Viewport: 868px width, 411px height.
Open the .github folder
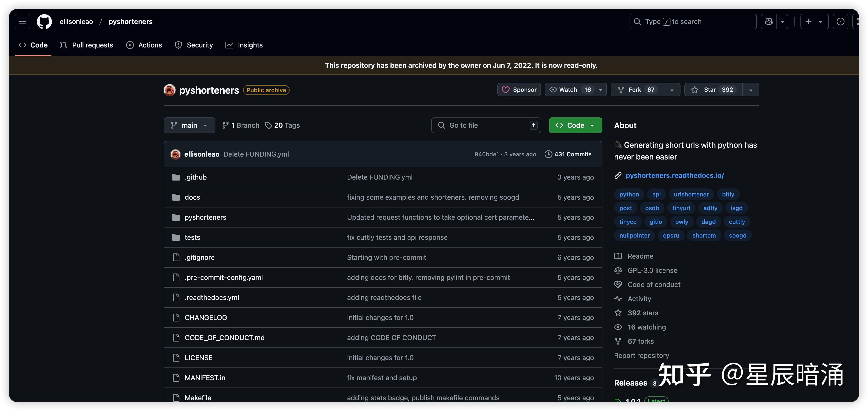(195, 177)
